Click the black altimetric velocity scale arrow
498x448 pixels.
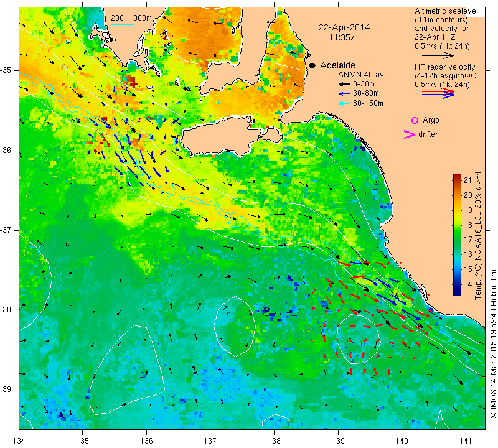438,55
